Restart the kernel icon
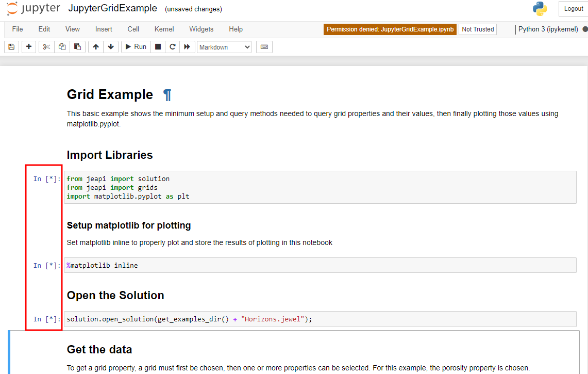The width and height of the screenshot is (588, 374). (173, 47)
